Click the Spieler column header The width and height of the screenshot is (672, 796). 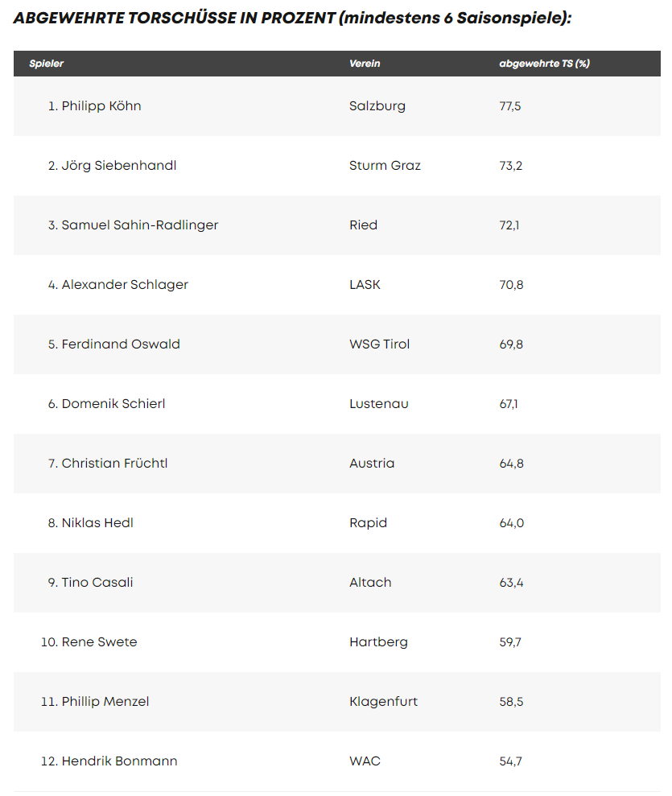pos(46,64)
